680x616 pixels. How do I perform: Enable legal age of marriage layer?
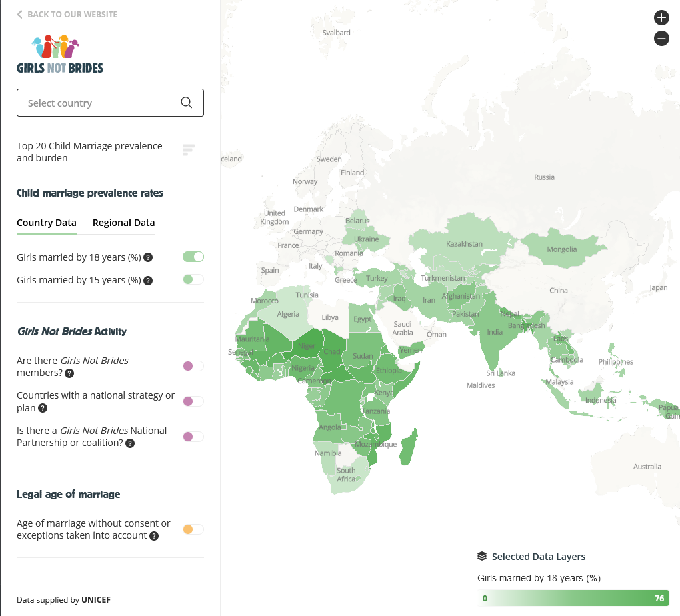[x=193, y=529]
